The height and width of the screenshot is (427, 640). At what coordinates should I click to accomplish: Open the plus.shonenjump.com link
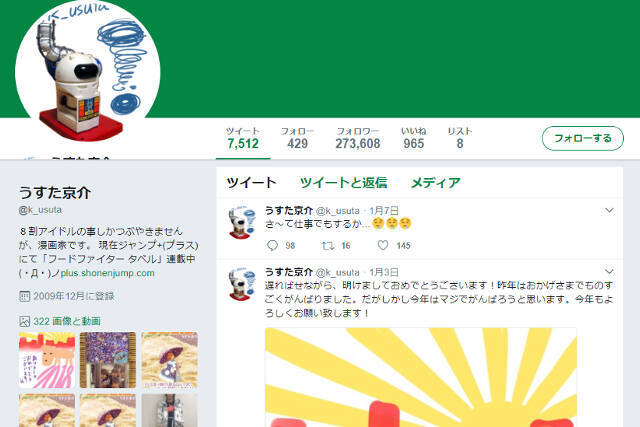point(108,273)
